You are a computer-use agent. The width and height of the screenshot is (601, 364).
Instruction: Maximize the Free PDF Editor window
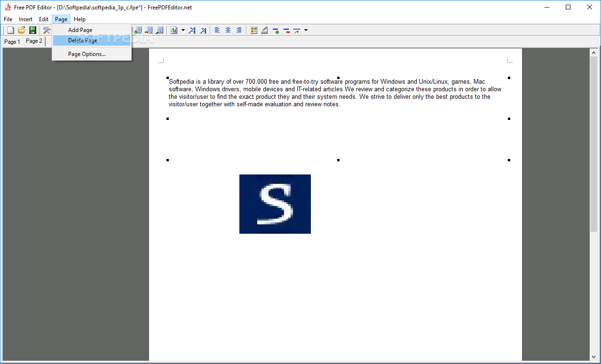point(568,7)
